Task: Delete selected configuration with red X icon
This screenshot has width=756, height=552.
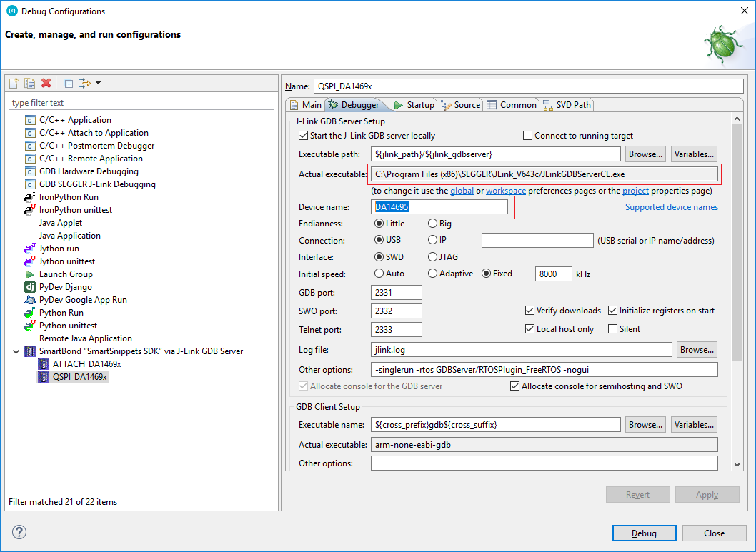Action: pyautogui.click(x=46, y=84)
